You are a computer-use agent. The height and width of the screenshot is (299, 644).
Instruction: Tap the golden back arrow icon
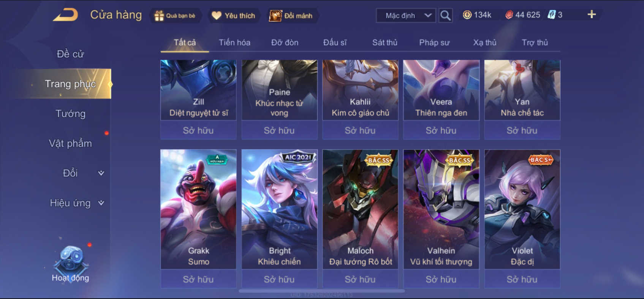[x=65, y=14]
